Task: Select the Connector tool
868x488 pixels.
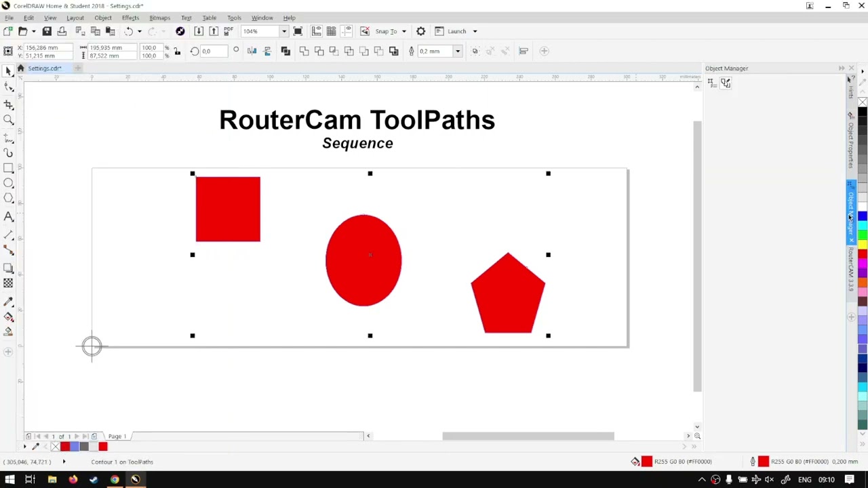Action: point(8,251)
